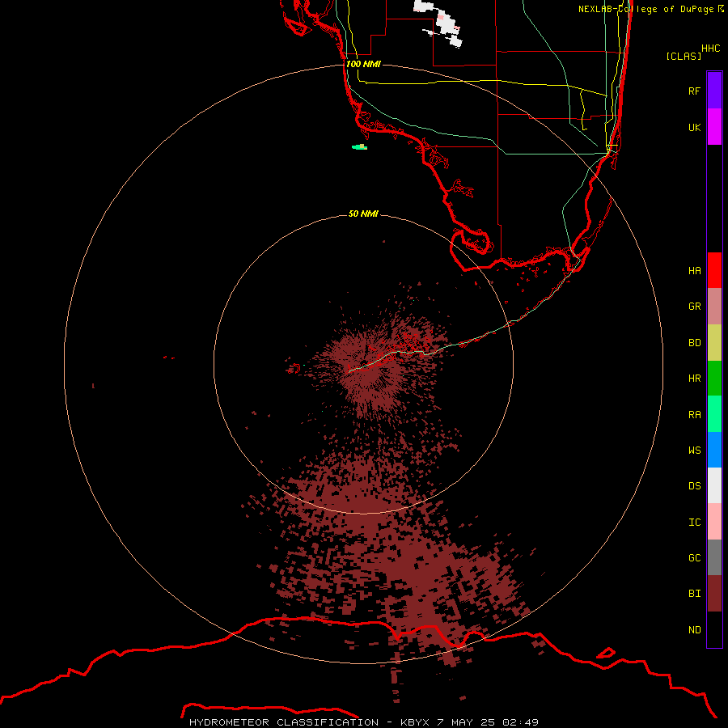
Task: Select the BD yellow legend swatch
Action: pos(714,343)
